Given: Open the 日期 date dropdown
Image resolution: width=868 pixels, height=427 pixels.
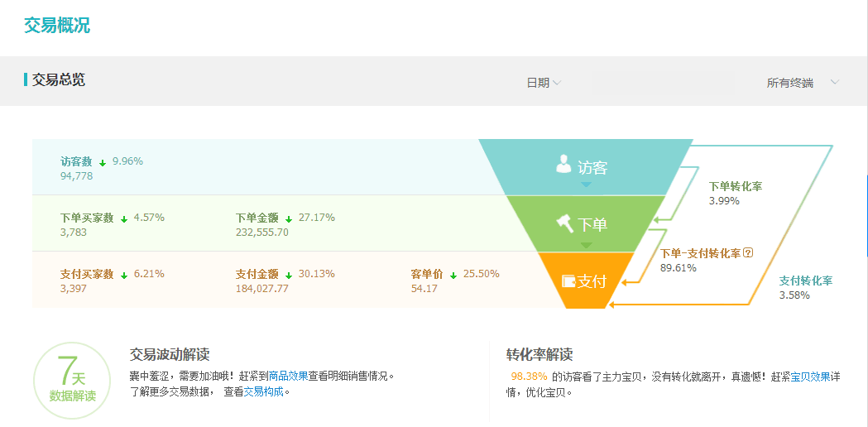Looking at the screenshot, I should click(x=544, y=83).
